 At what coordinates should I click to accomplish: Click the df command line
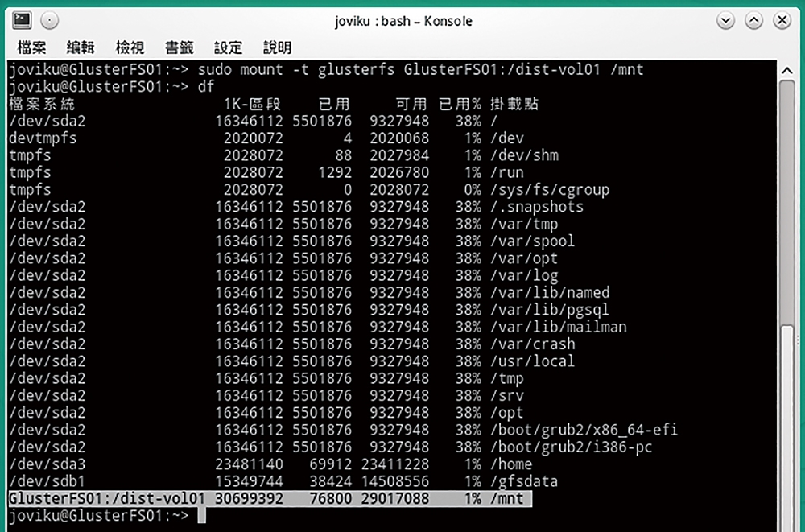coord(206,86)
